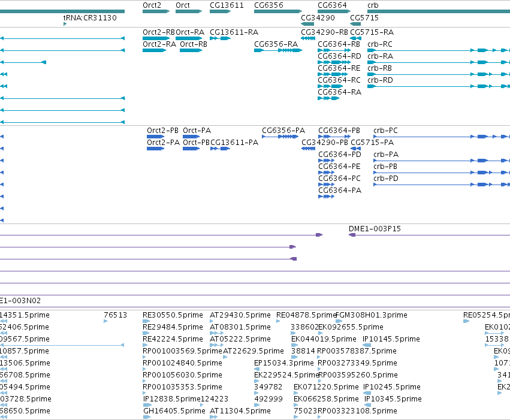The height and width of the screenshot is (420, 510).
Task: Click EST EK066258.5prime
Action: 295,406
